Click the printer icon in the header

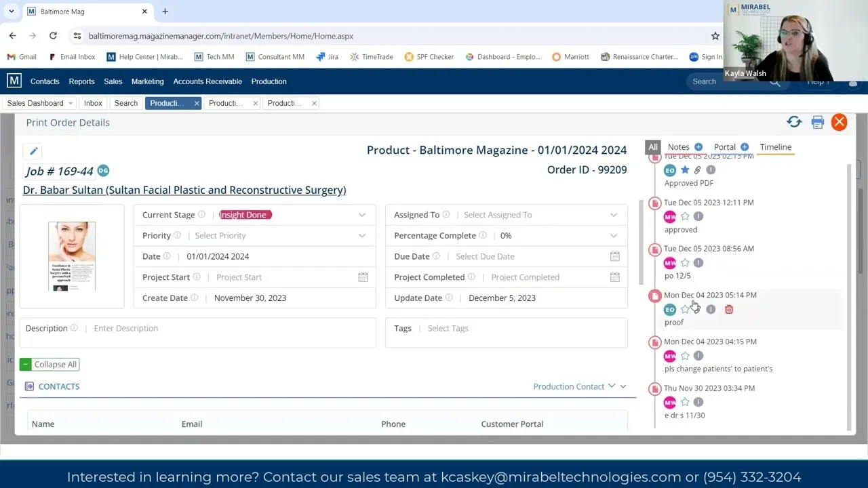point(817,122)
